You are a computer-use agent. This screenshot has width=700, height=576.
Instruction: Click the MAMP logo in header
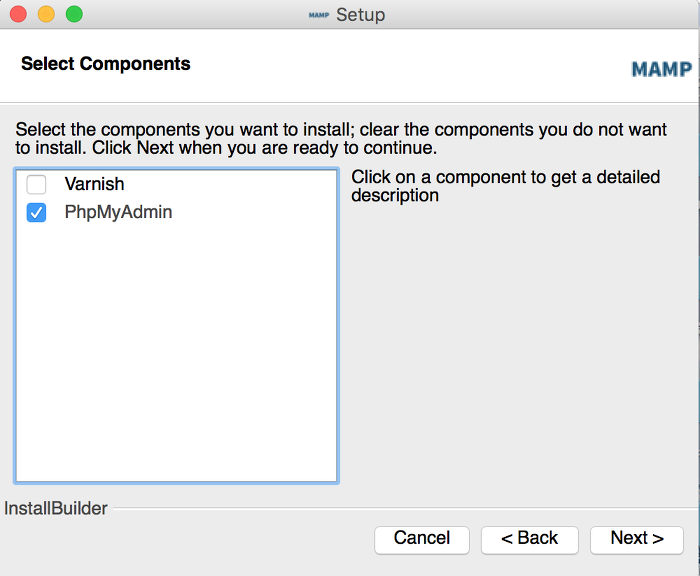click(x=662, y=69)
